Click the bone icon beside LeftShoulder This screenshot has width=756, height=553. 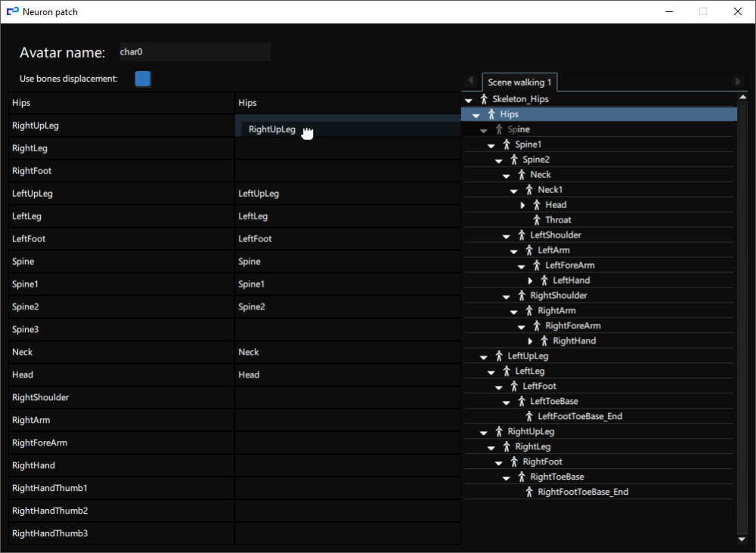click(522, 235)
